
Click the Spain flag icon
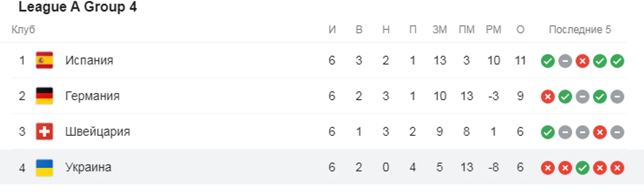point(44,60)
